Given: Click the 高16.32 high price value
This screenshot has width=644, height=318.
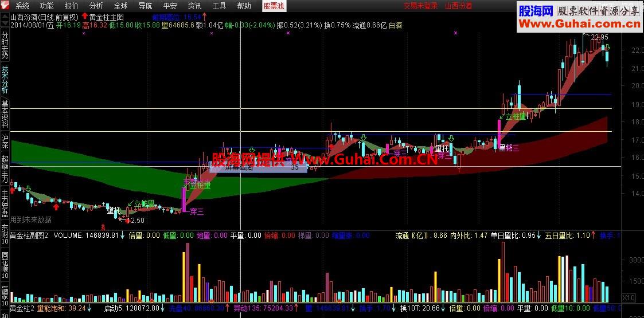Looking at the screenshot, I should tap(95, 25).
